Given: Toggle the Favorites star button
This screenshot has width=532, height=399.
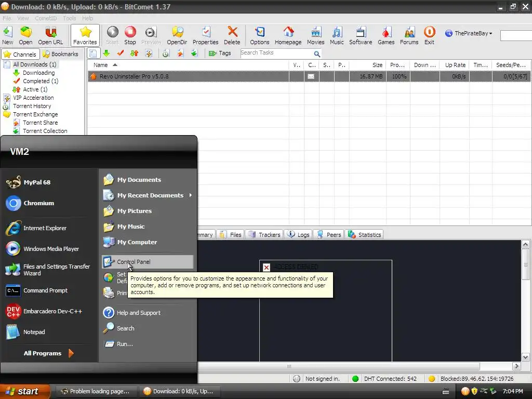Looking at the screenshot, I should click(x=85, y=35).
